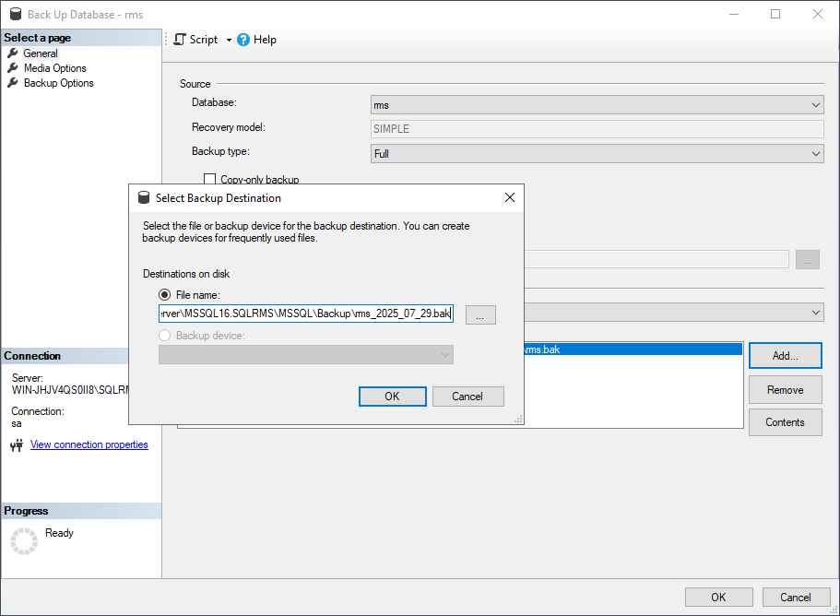The width and height of the screenshot is (840, 616).
Task: Click the Ready status text
Action: (59, 533)
